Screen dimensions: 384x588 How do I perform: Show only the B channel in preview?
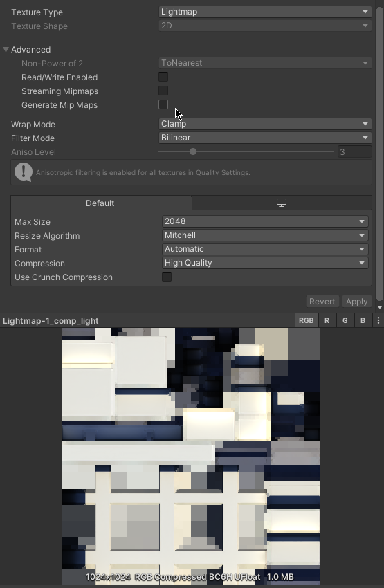click(363, 320)
